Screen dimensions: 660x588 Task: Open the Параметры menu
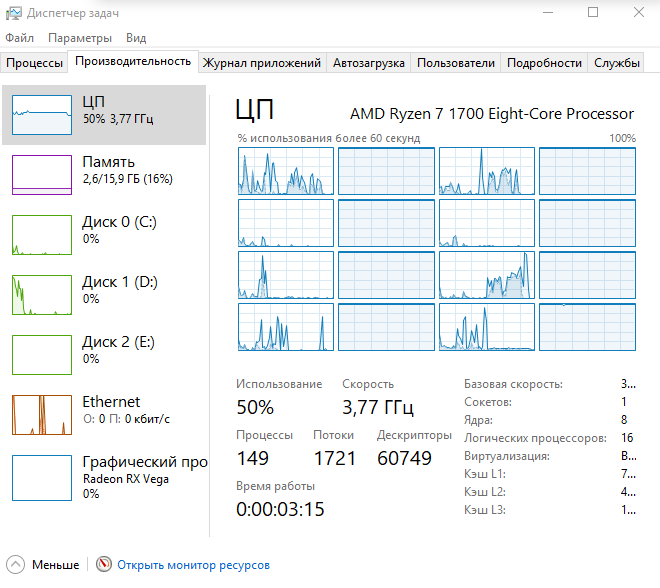(80, 38)
